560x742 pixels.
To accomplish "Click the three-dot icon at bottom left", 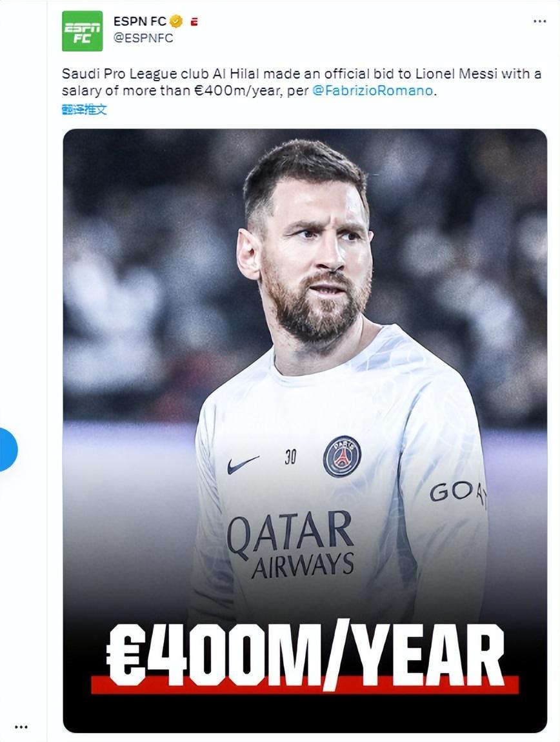I will 21,727.
